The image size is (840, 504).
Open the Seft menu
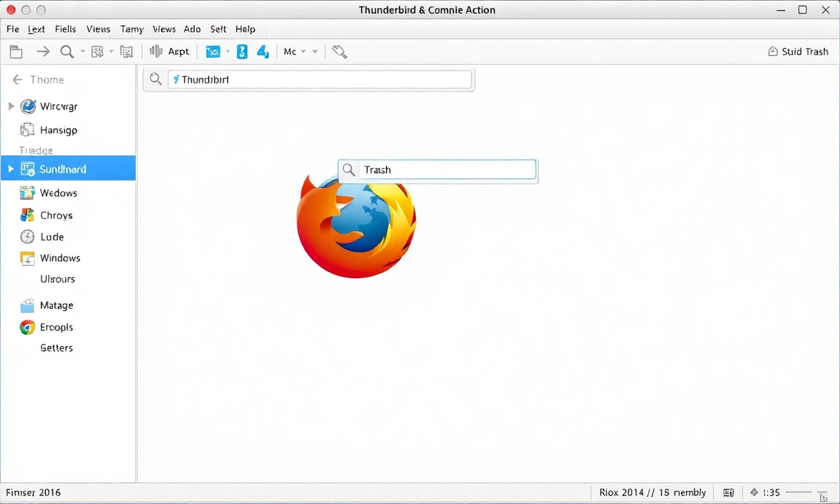tap(219, 29)
